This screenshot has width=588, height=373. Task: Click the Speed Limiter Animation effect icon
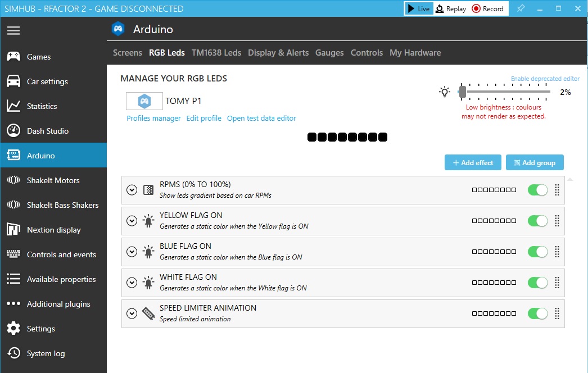pyautogui.click(x=148, y=313)
